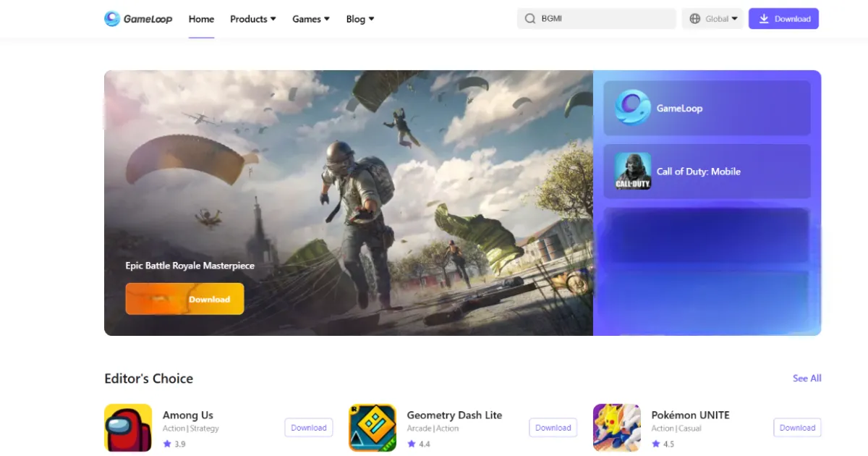This screenshot has width=868, height=456.
Task: Click the 4.5 star rating of Pokémon UNITE
Action: point(663,444)
